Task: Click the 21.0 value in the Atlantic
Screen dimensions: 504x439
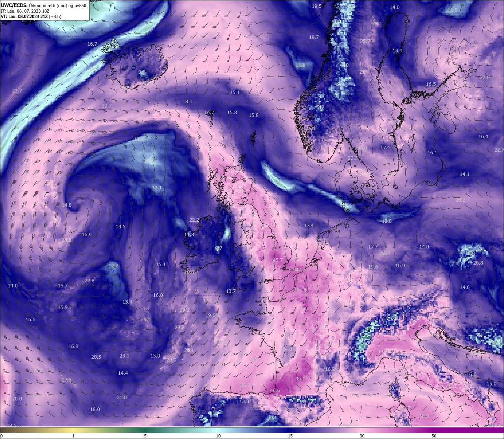Action: point(122,398)
